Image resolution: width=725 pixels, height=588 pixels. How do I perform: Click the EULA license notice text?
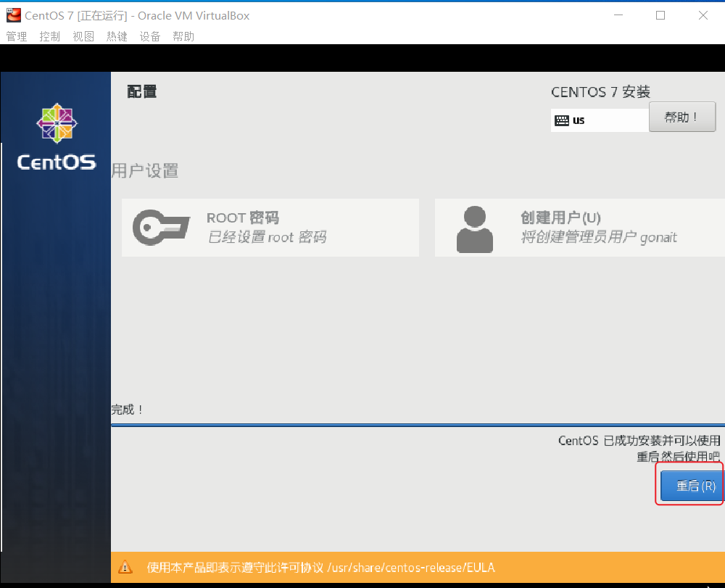tap(321, 567)
